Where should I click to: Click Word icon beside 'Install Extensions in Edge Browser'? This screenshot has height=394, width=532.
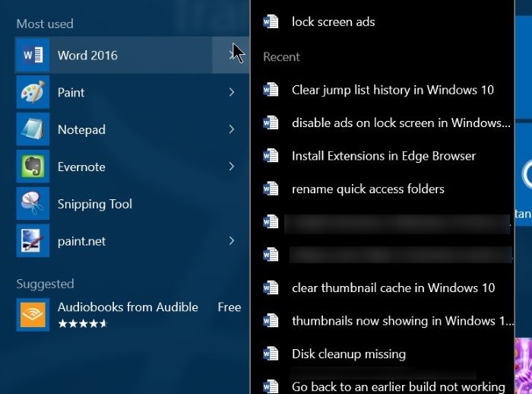271,156
